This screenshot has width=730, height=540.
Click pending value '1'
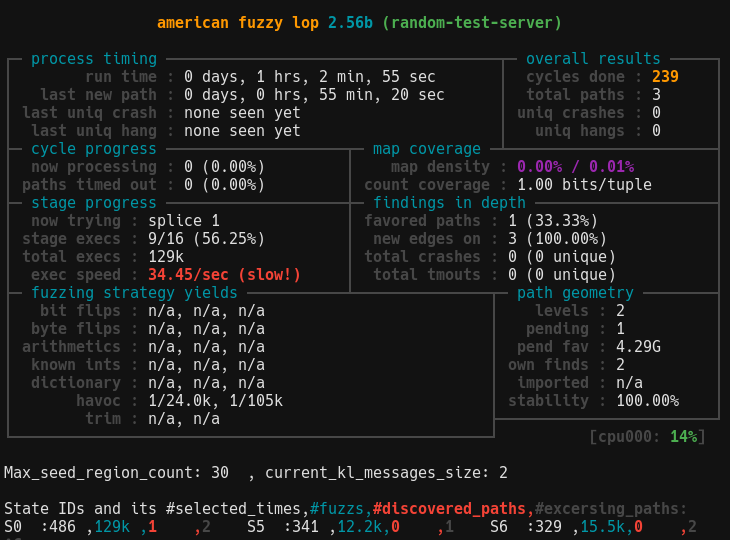620,329
